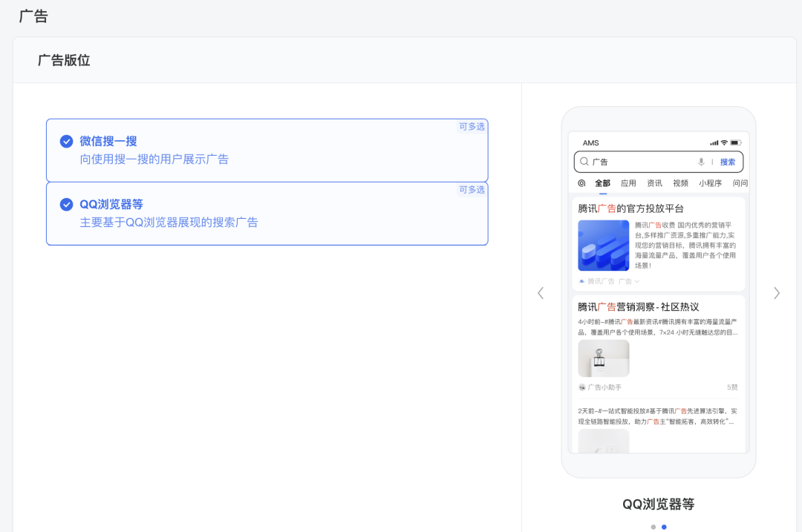Click the right chevron beside the phone preview

tap(777, 293)
